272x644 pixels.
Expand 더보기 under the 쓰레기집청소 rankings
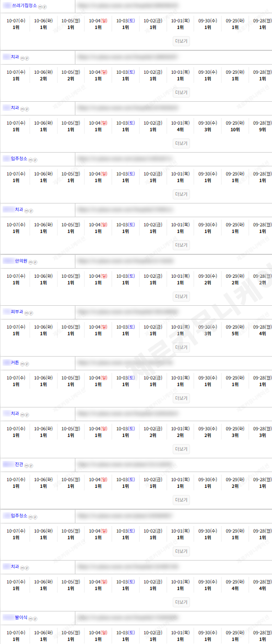(x=181, y=41)
